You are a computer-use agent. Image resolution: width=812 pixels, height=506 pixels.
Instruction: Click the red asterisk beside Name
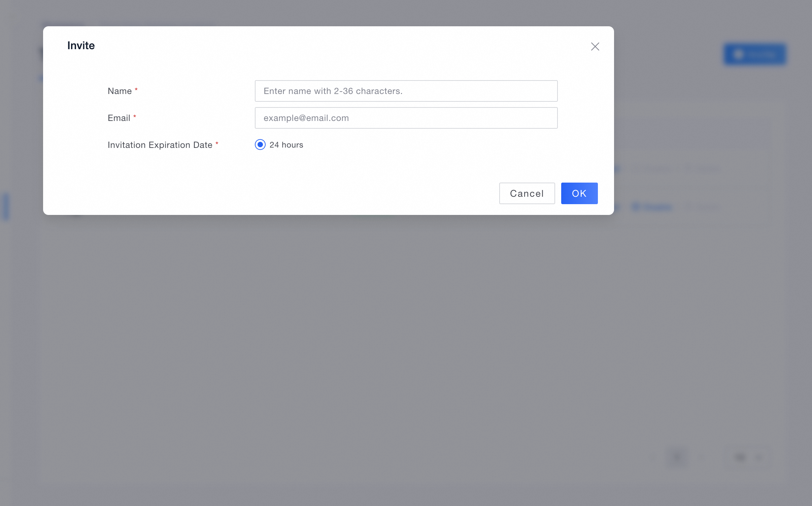(136, 90)
